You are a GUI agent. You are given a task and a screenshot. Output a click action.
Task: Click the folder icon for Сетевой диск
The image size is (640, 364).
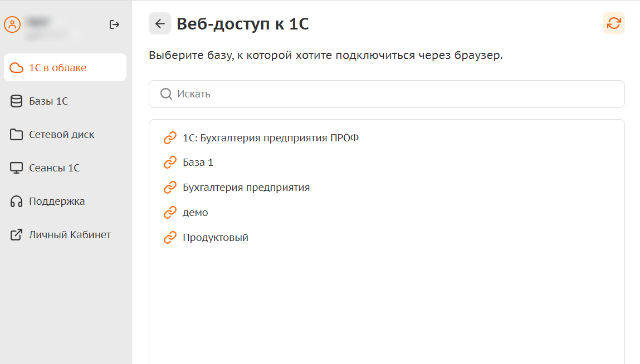click(x=17, y=135)
